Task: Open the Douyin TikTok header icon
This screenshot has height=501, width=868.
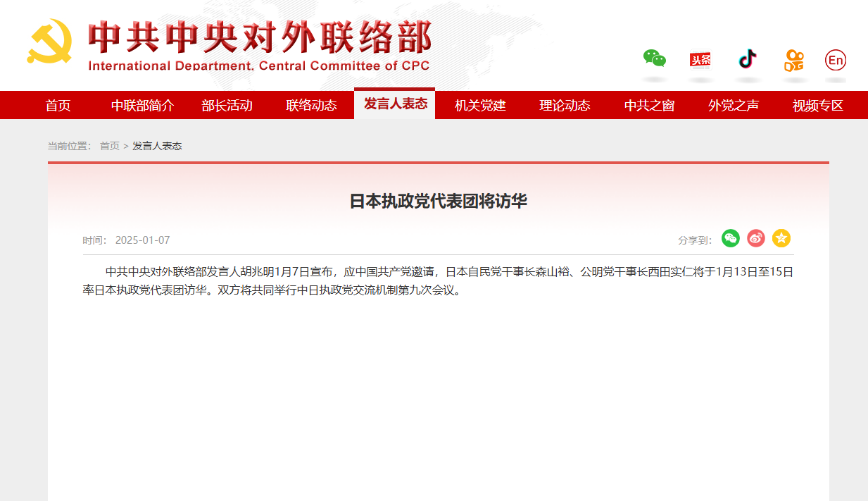Action: (747, 58)
